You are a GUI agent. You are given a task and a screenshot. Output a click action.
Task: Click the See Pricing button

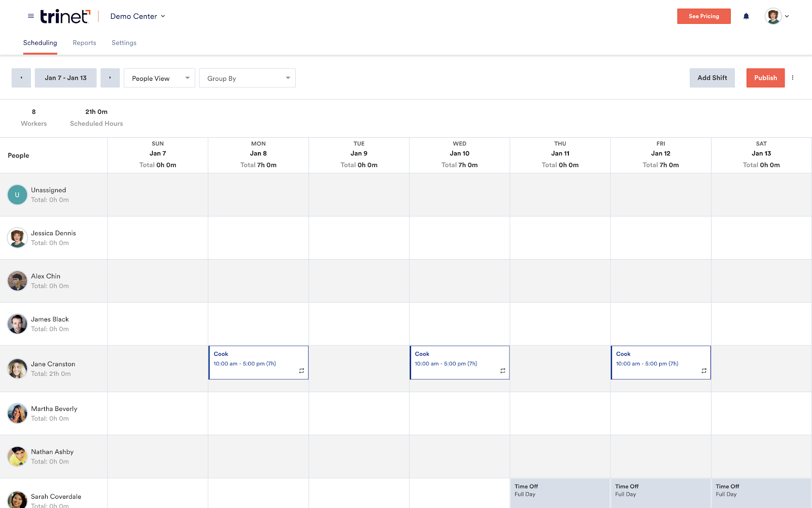point(704,16)
